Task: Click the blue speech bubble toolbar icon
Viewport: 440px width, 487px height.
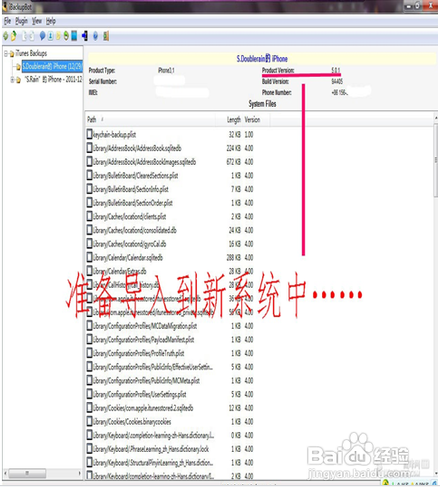Action: pos(42,36)
